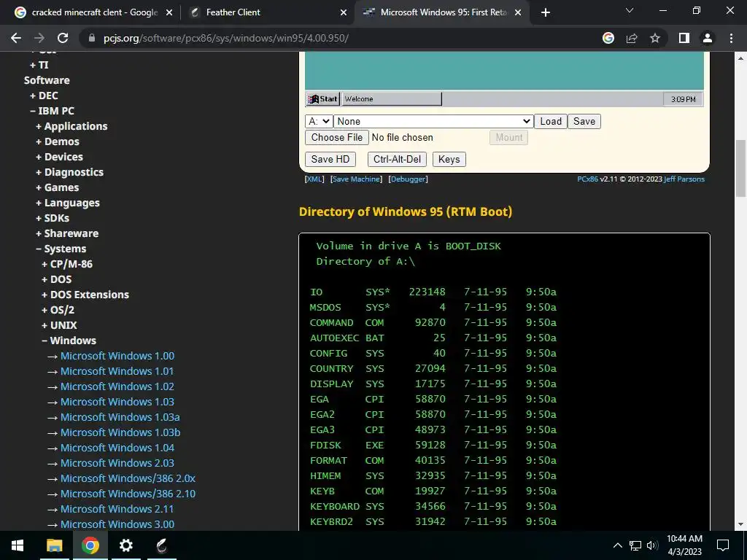Expand the DOS Extensions section
Viewport: 747px width, 560px height.
click(85, 295)
